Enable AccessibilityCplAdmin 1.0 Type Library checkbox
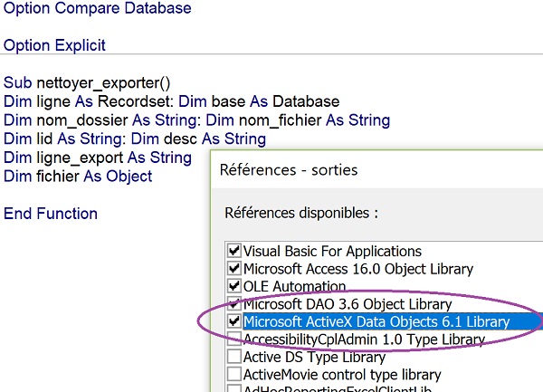Image resolution: width=543 pixels, height=392 pixels. point(234,339)
